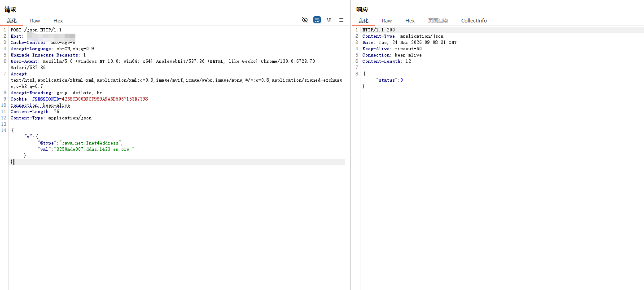Select the response 美化 tab
Viewport: 644px width, 290px height.
coord(364,21)
